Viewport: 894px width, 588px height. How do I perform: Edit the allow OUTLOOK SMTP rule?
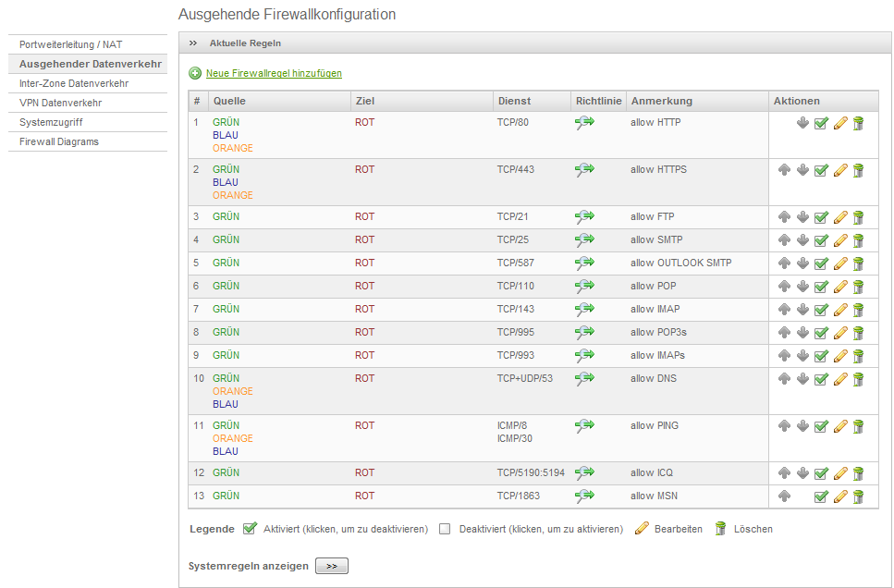click(x=839, y=263)
